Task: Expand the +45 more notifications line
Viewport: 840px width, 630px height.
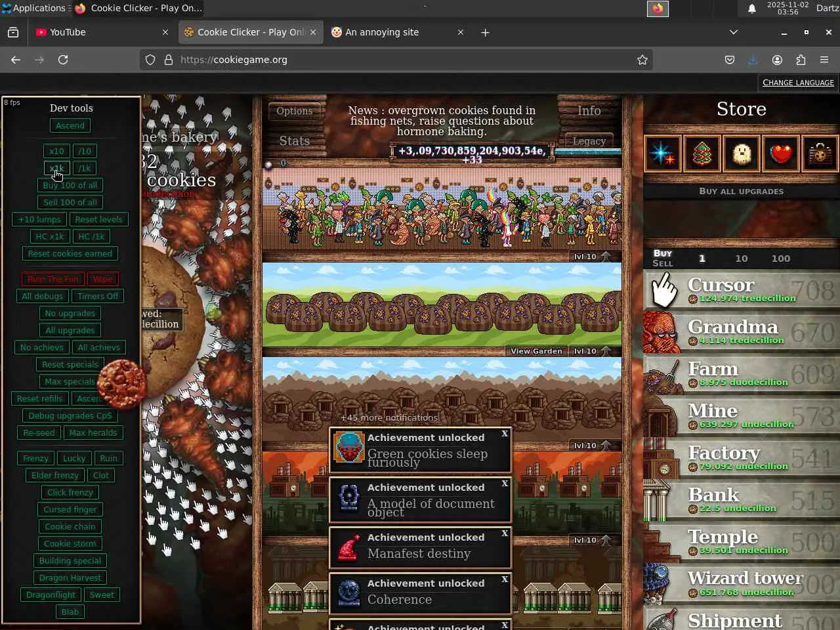Action: (x=390, y=417)
